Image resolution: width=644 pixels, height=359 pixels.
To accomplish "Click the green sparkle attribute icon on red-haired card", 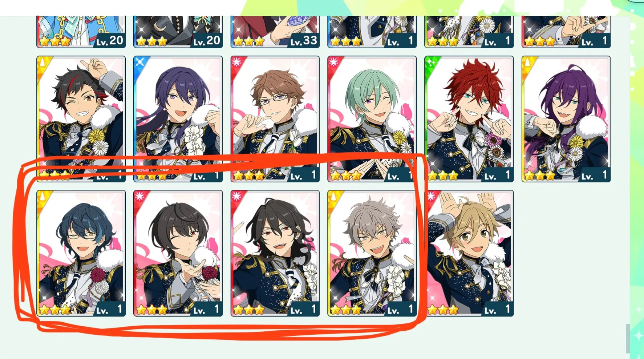I will pos(431,62).
